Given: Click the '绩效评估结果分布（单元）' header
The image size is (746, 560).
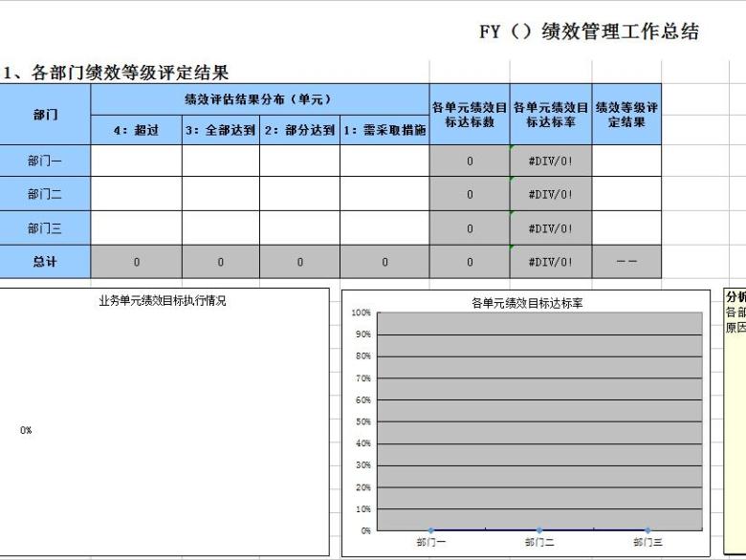Looking at the screenshot, I should point(260,99).
